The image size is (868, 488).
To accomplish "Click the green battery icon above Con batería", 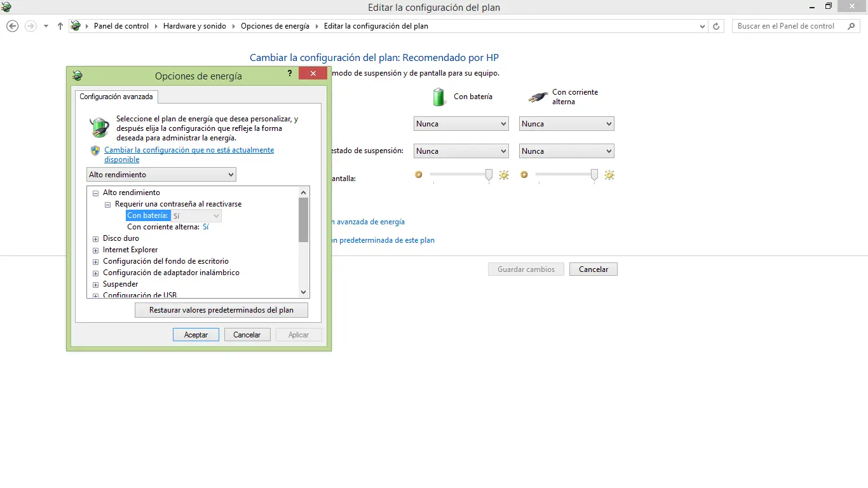I will pos(439,97).
